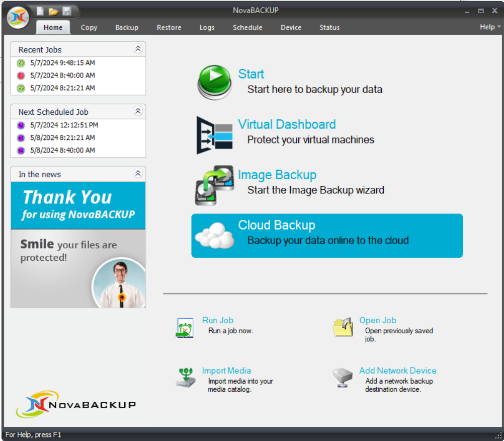Click the Image Backup link

click(277, 175)
